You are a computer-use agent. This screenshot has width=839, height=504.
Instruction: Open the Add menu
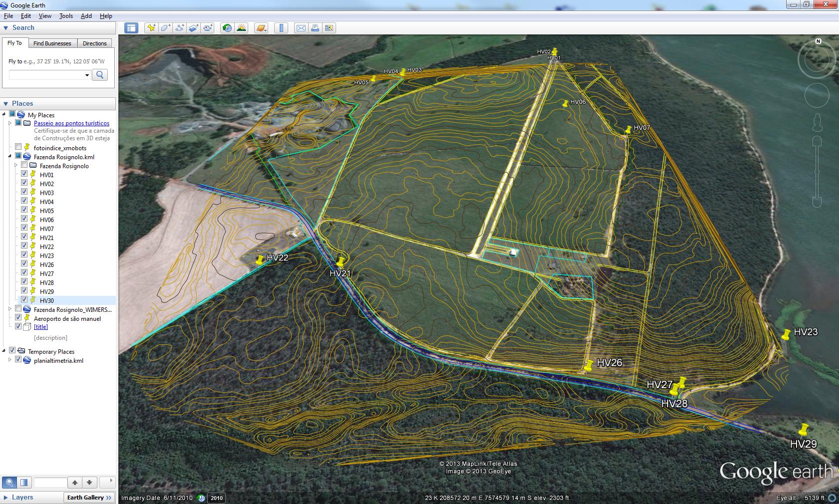tap(86, 16)
